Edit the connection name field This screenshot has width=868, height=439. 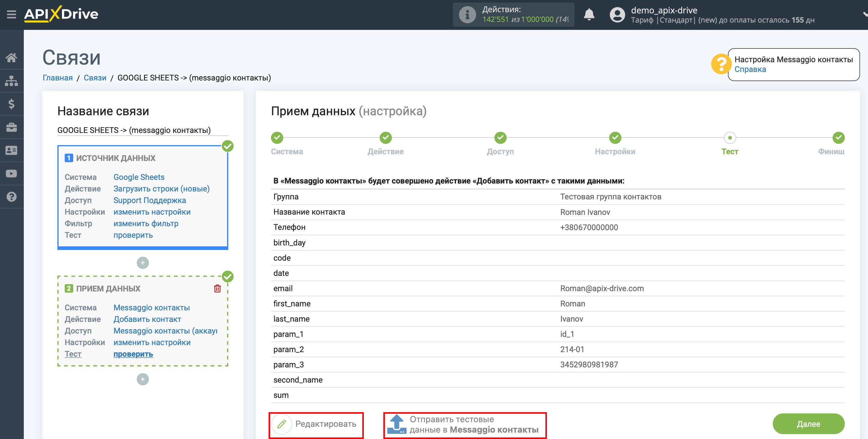pos(143,130)
